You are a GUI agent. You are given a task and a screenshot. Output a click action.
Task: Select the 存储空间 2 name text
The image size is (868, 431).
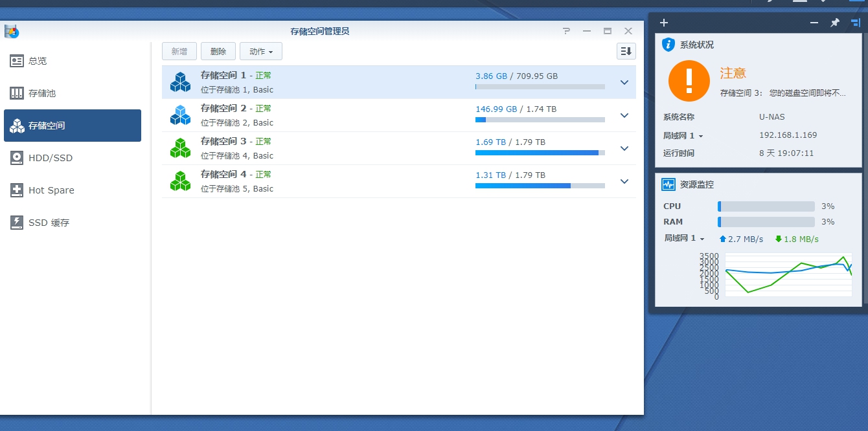(x=223, y=108)
